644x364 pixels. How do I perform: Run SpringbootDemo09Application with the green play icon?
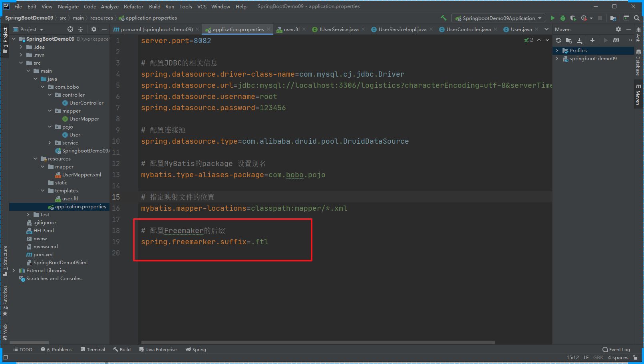(x=553, y=18)
